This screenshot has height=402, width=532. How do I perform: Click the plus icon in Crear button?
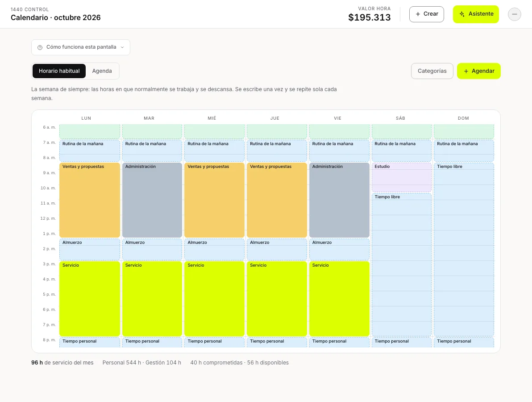tap(418, 14)
